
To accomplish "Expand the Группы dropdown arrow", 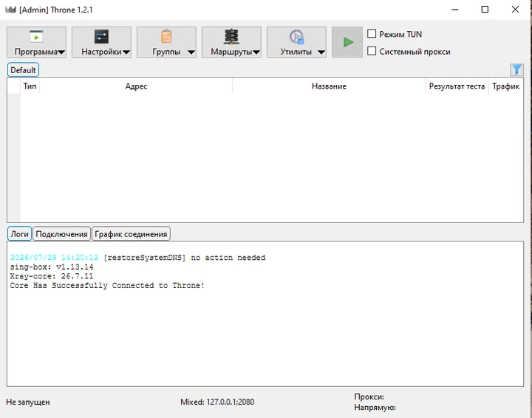I will pos(191,52).
